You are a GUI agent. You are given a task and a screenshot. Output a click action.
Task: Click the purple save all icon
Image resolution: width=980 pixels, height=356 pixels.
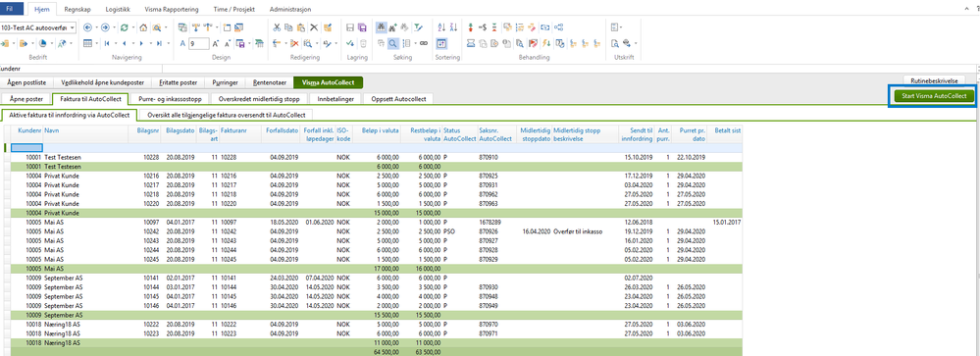(363, 27)
